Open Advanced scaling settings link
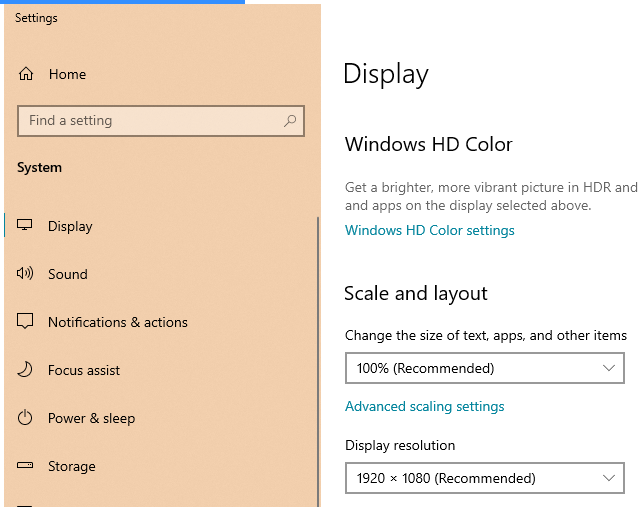This screenshot has width=640, height=509. click(424, 407)
